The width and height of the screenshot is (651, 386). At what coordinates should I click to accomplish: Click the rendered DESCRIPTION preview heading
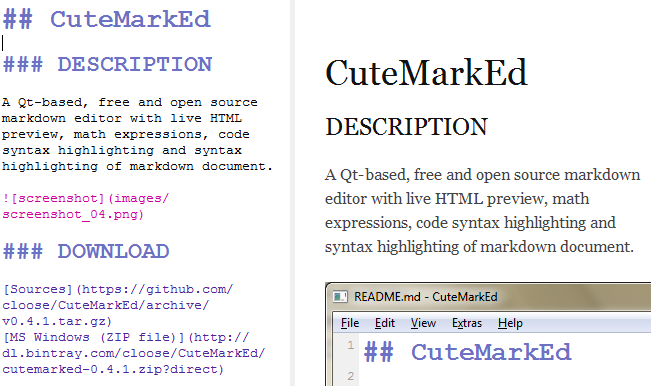406,127
